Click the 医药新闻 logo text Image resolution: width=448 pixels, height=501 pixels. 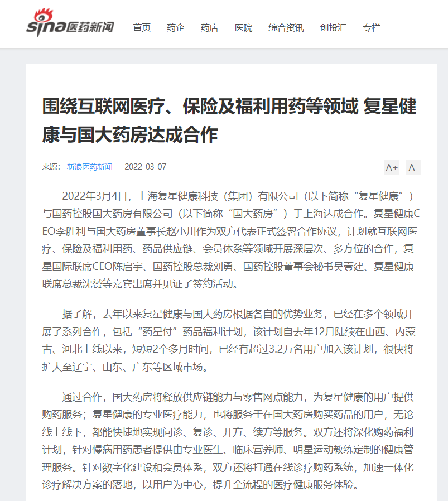90,27
